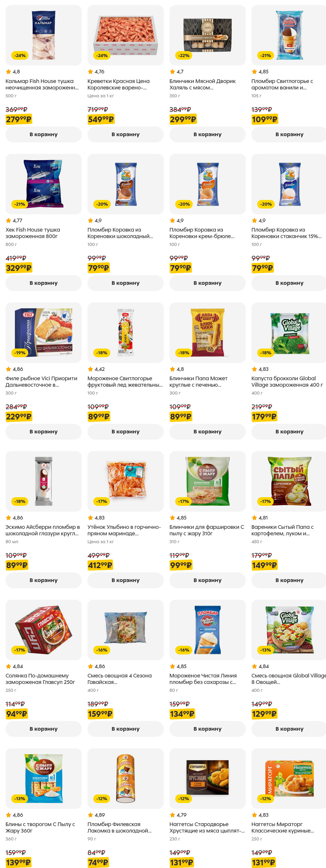
Task: Add Капуста брокколи Global Village to cart
Action: [x=289, y=432]
